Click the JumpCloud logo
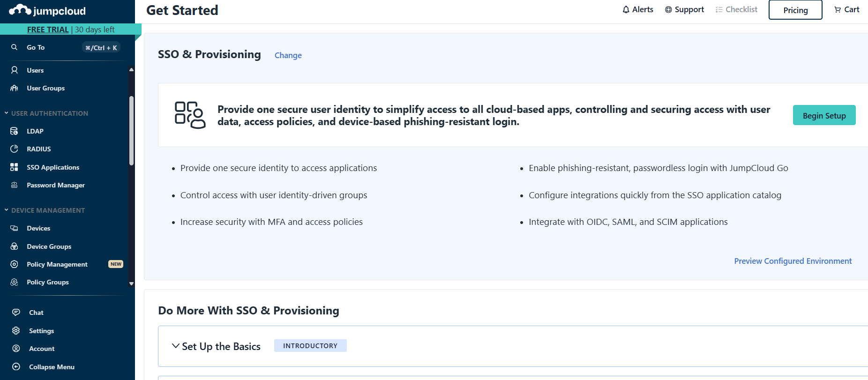Screen dimensions: 868x380 pos(47,10)
